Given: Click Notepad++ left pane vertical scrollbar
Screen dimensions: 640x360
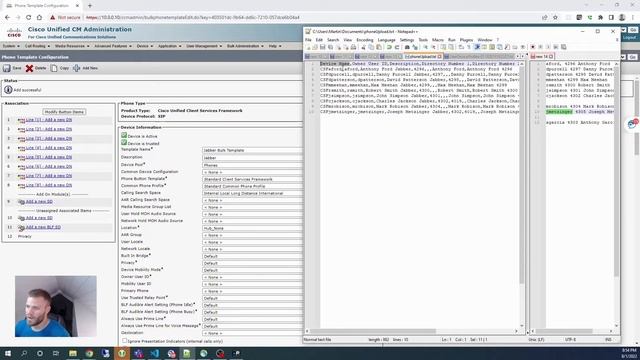Looking at the screenshot, I should pos(522,175).
